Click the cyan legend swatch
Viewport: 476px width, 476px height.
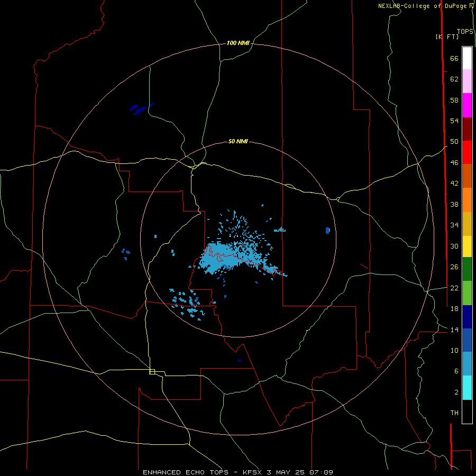coord(467,388)
